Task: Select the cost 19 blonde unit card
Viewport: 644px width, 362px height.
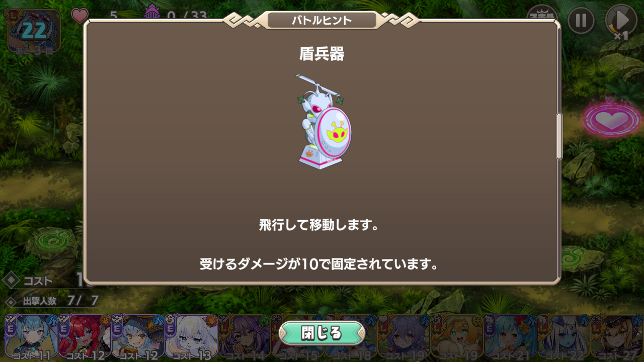Action: [x=457, y=336]
